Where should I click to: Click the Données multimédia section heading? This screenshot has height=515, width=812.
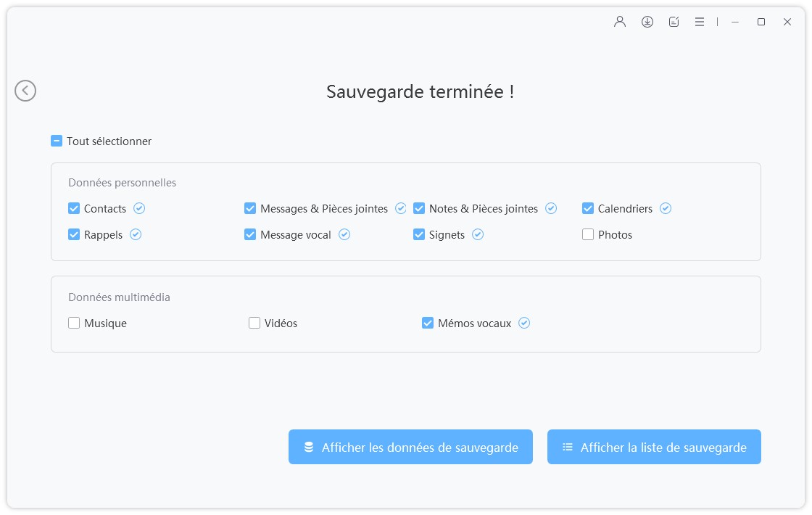coord(119,297)
